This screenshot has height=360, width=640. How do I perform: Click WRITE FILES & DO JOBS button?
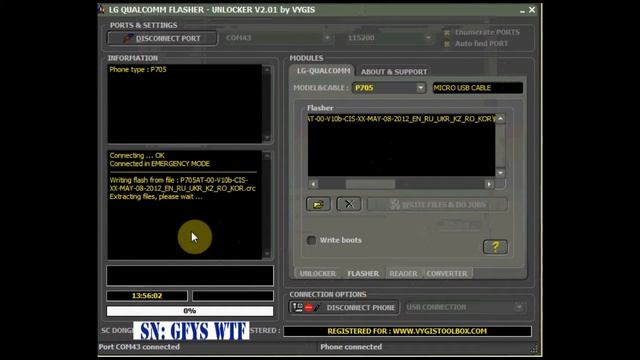pos(437,204)
